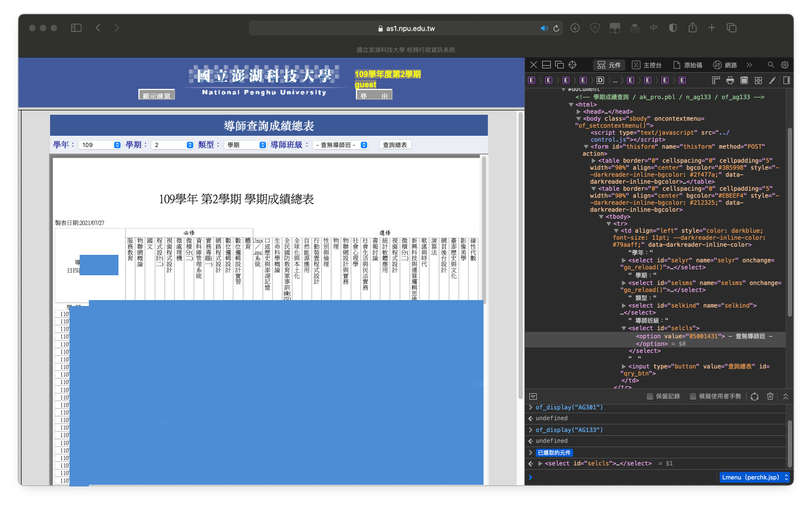
Task: Click the of_display("AG133") console entry
Action: pos(569,430)
